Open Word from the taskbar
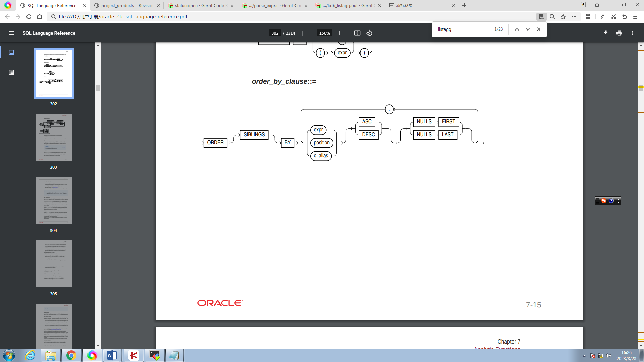 pos(112,355)
